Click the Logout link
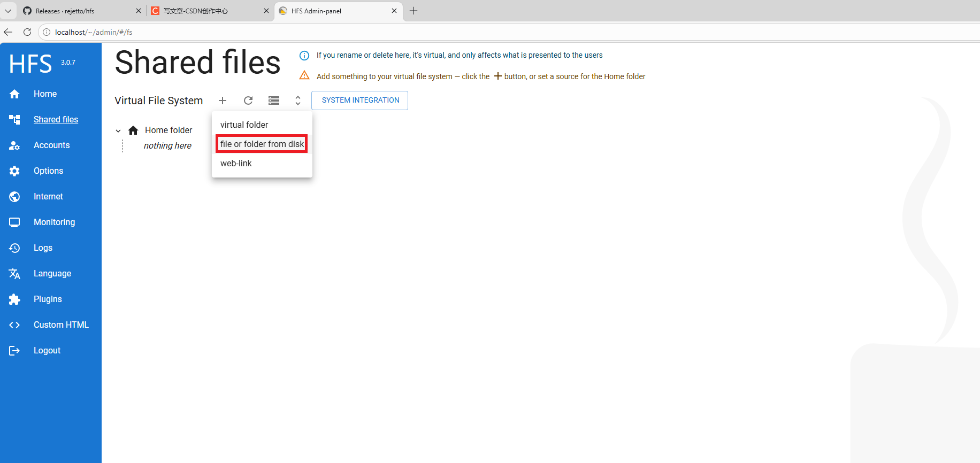 47,351
